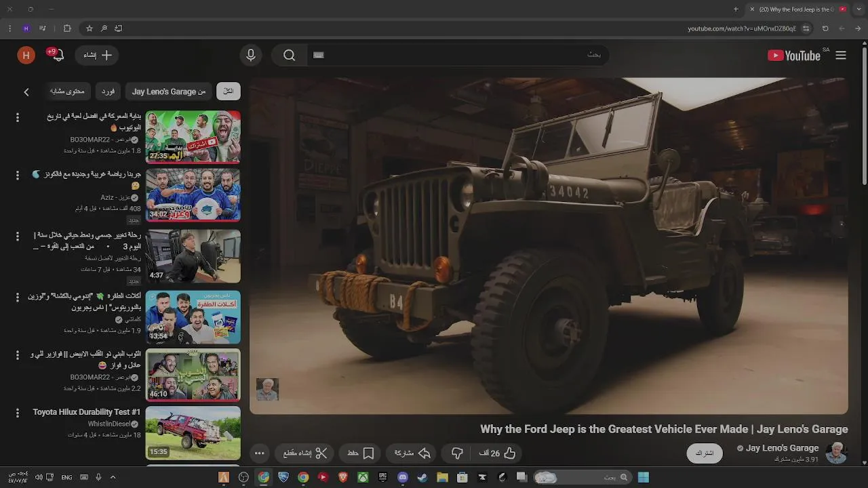Open the WhistlinDiesel channel link
The width and height of the screenshot is (868, 488).
[109, 424]
